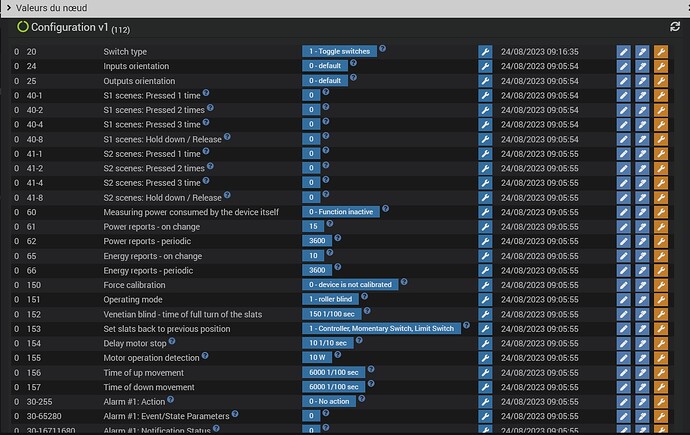Click brush icon for Energy reports - on change
Screen dimensions: 690x435
tap(642, 256)
